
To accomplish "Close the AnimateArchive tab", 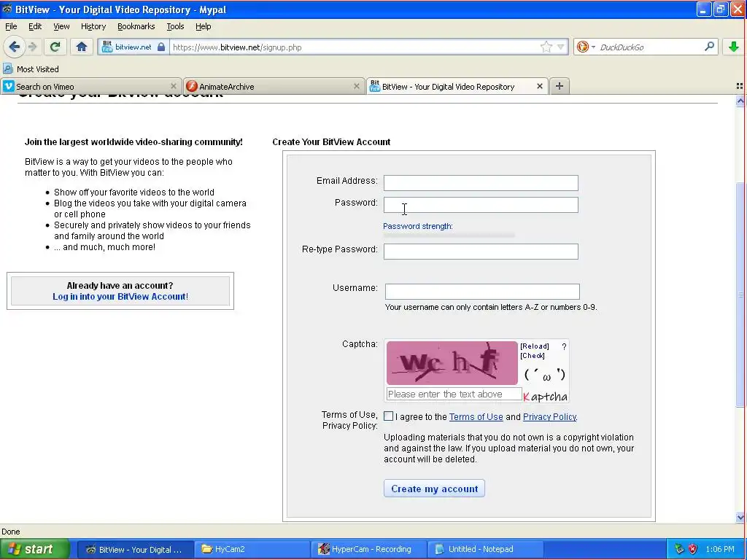I will point(356,86).
